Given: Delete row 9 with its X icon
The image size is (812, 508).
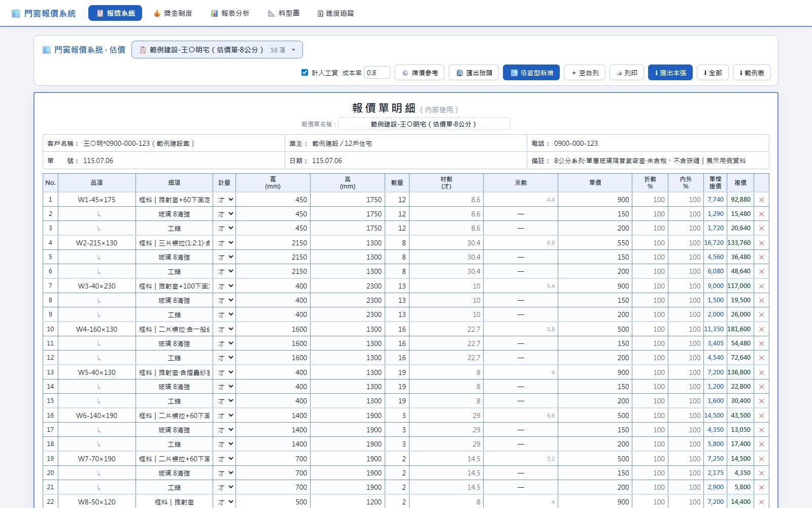Looking at the screenshot, I should point(761,314).
